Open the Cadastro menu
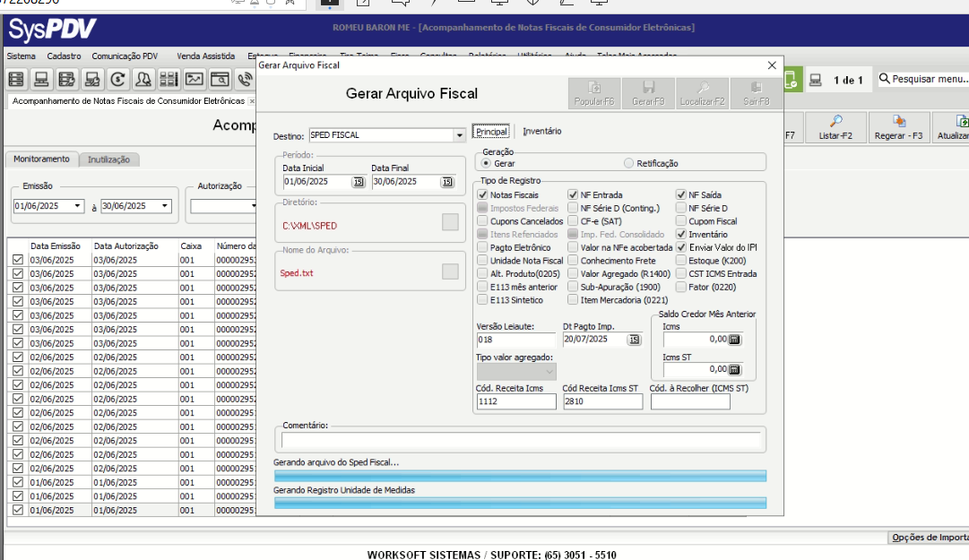 point(64,56)
